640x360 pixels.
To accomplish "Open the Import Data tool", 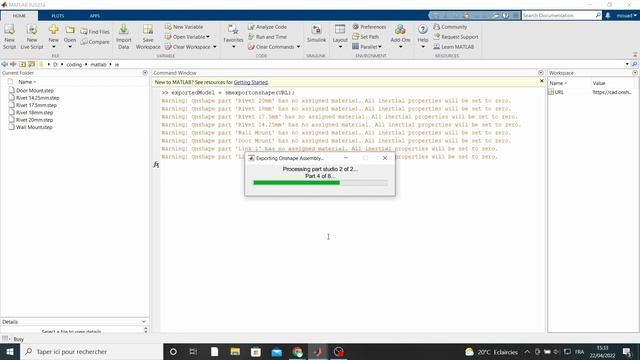I will pyautogui.click(x=123, y=36).
